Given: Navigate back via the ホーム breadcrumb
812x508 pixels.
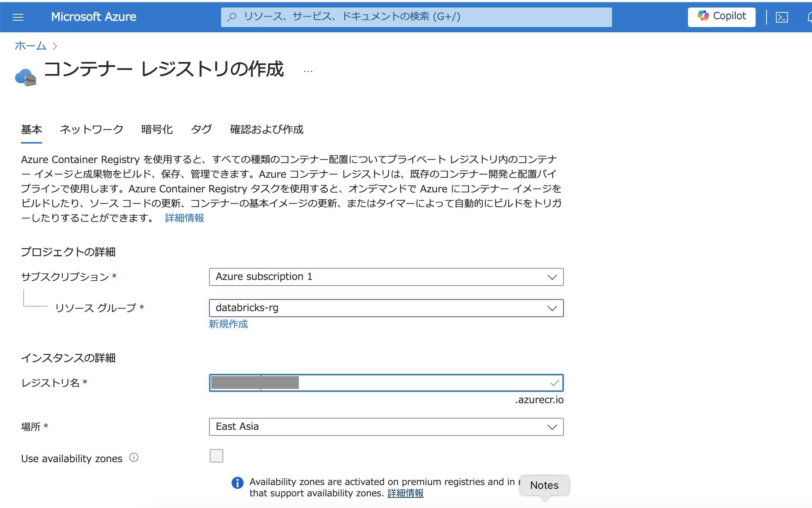Looking at the screenshot, I should tap(29, 45).
